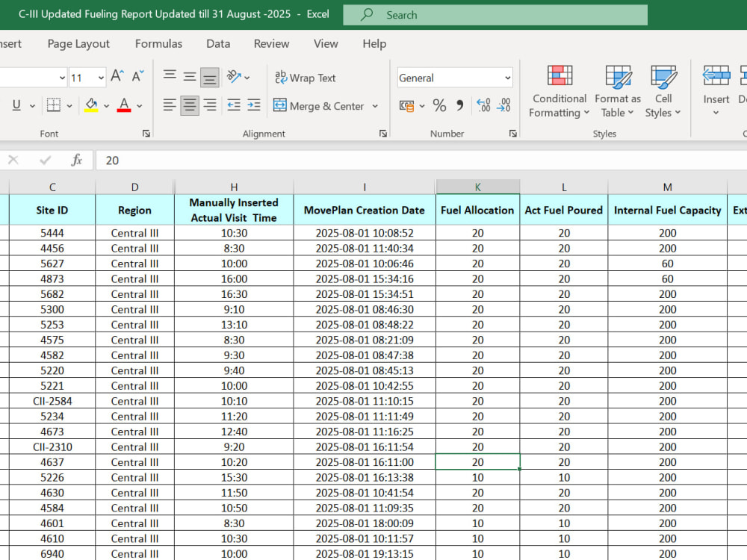The image size is (747, 560).
Task: Click date cell 2025-08-01 18:00:09
Action: [365, 523]
